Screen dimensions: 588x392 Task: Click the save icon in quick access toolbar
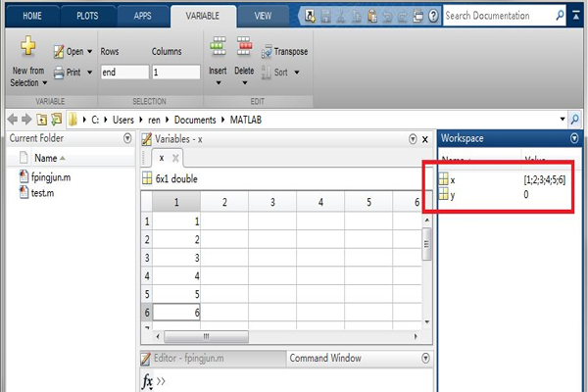(325, 16)
